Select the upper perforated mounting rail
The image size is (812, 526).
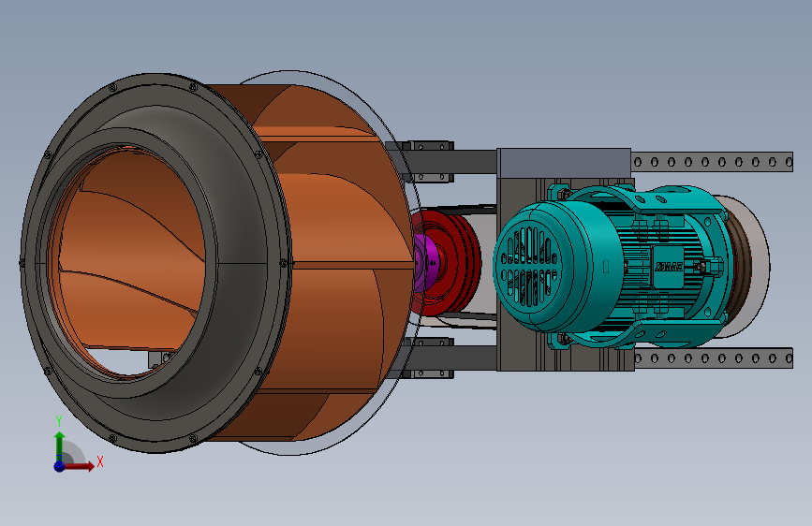pyautogui.click(x=712, y=162)
